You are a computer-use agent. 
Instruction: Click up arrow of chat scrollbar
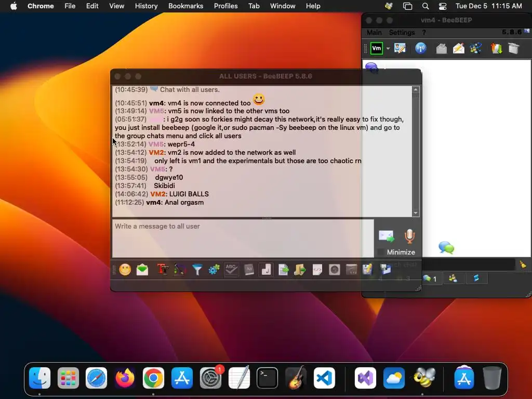point(416,89)
